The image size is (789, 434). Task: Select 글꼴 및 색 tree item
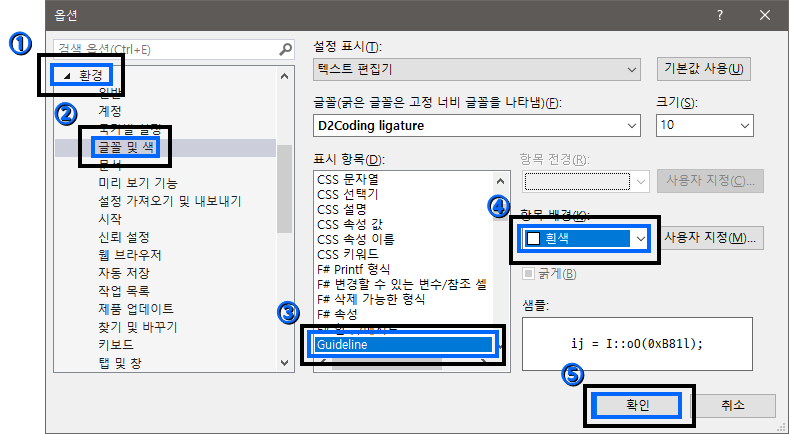click(x=126, y=147)
